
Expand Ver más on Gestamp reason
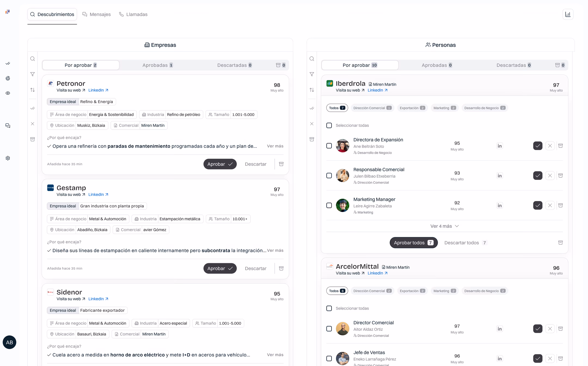coord(275,250)
